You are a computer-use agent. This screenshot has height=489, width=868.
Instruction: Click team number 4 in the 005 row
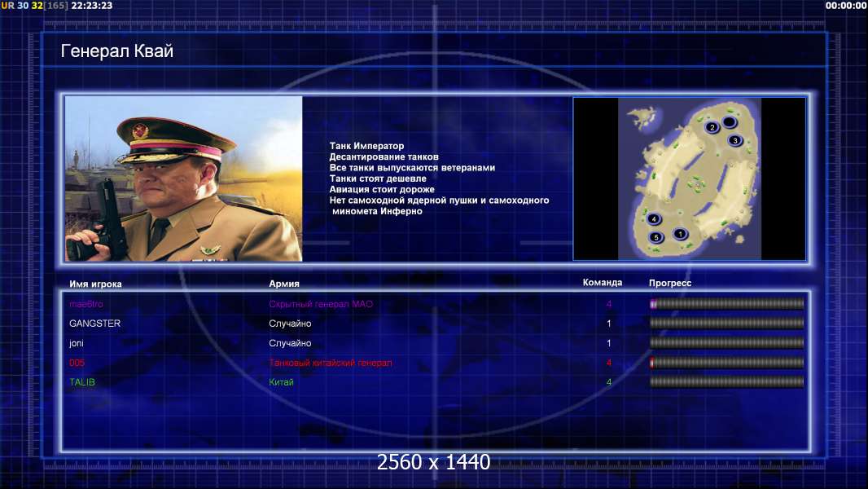[609, 363]
